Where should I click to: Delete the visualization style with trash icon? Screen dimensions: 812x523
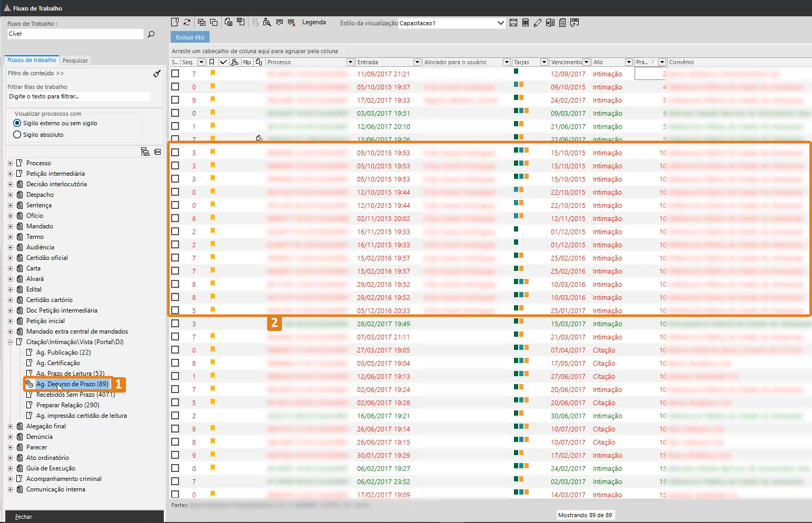526,23
